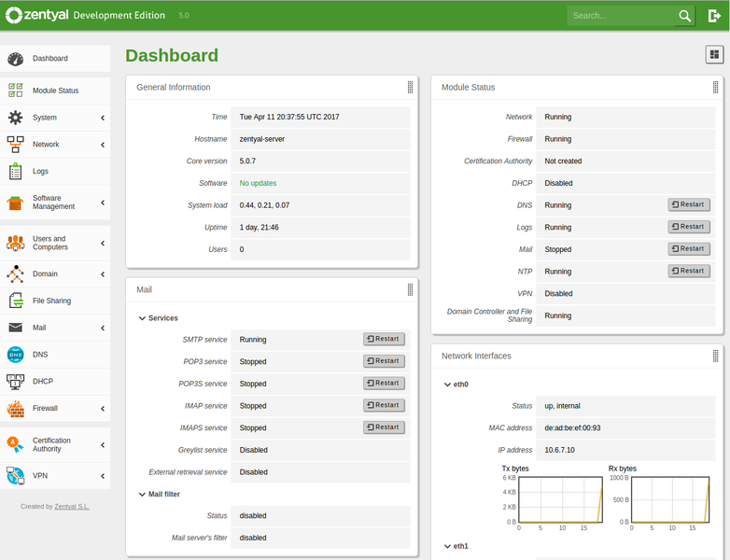This screenshot has width=730, height=560.
Task: Click the Network topology icon in sidebar
Action: click(15, 145)
